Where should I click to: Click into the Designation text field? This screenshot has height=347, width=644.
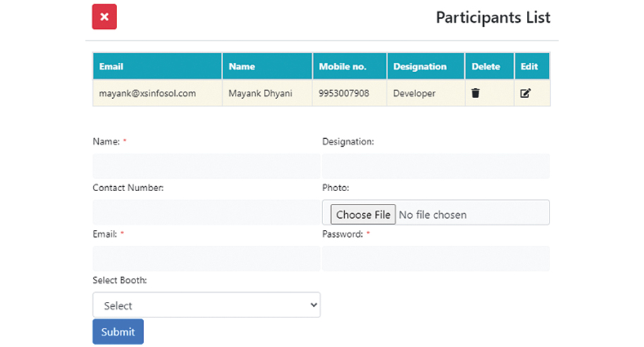[435, 166]
